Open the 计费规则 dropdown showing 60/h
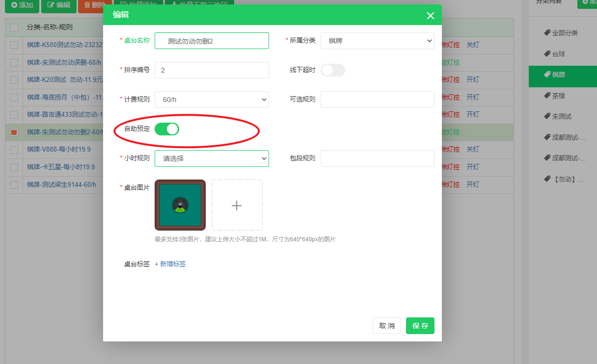The height and width of the screenshot is (364, 597). click(x=212, y=100)
